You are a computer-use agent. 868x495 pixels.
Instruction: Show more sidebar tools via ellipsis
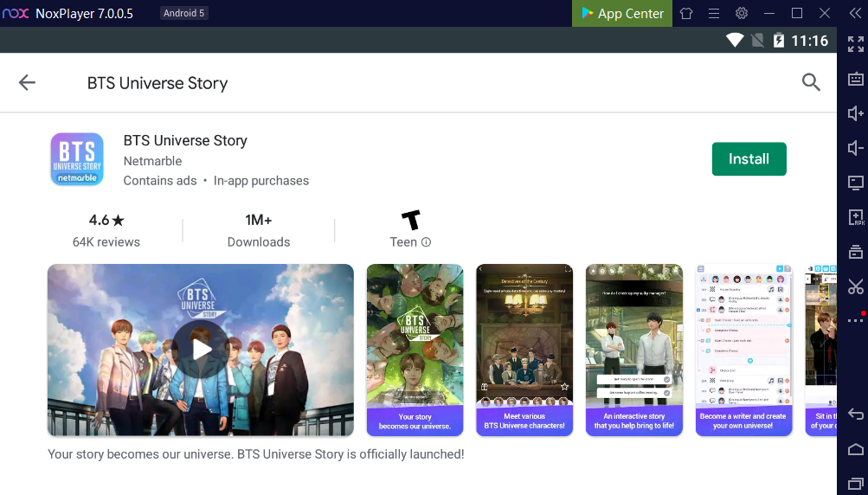pyautogui.click(x=856, y=320)
